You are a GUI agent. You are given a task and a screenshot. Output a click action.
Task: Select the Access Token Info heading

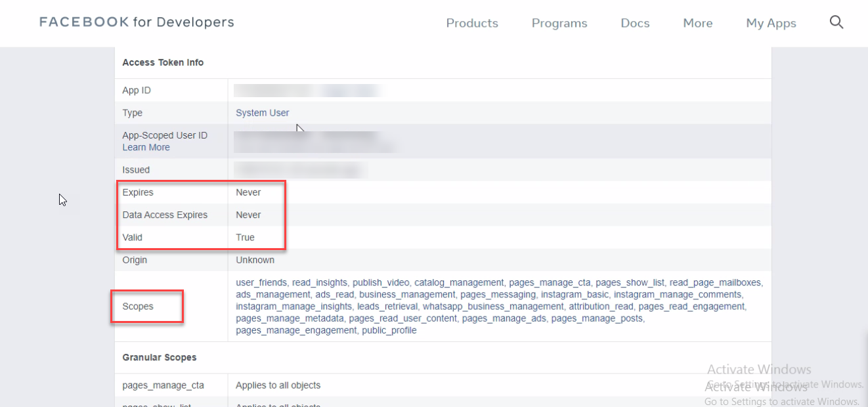click(163, 62)
